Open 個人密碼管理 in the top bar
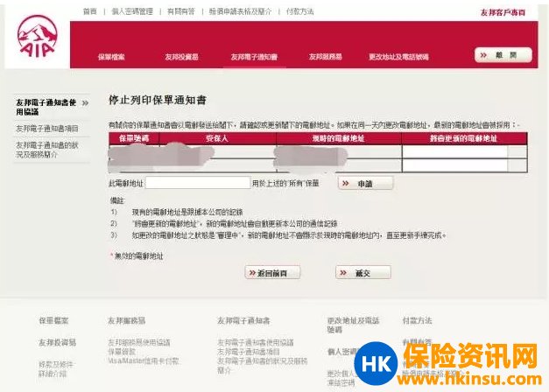The height and width of the screenshot is (392, 549). [x=132, y=11]
